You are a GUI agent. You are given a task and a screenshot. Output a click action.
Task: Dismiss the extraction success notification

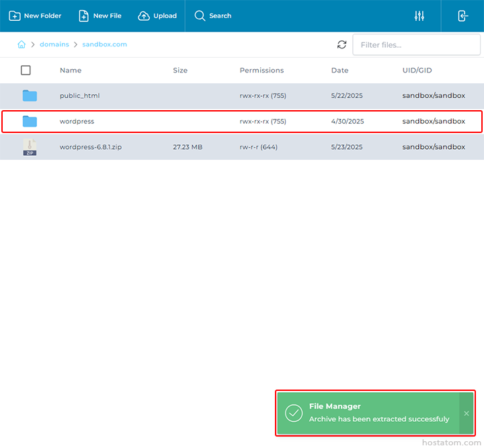point(467,413)
